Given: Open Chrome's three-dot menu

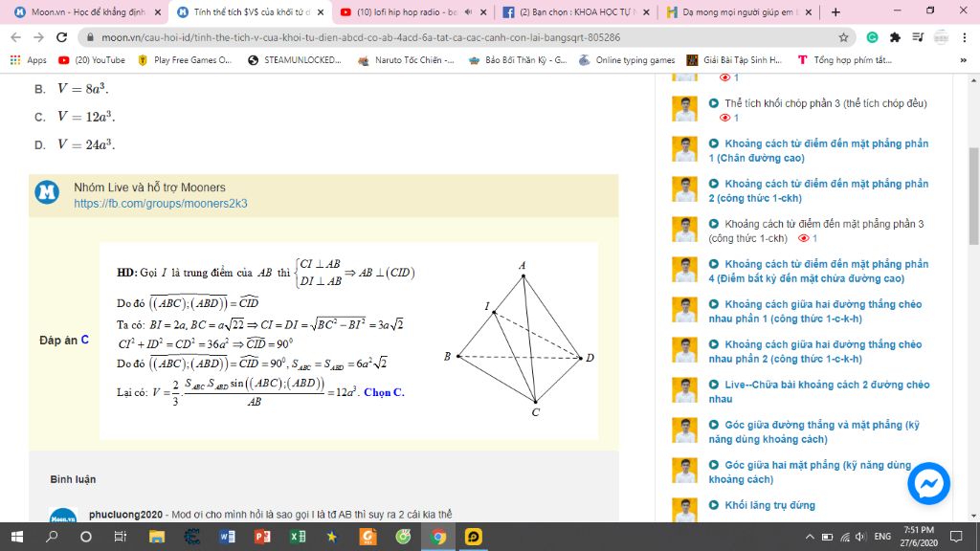Looking at the screenshot, I should click(965, 37).
